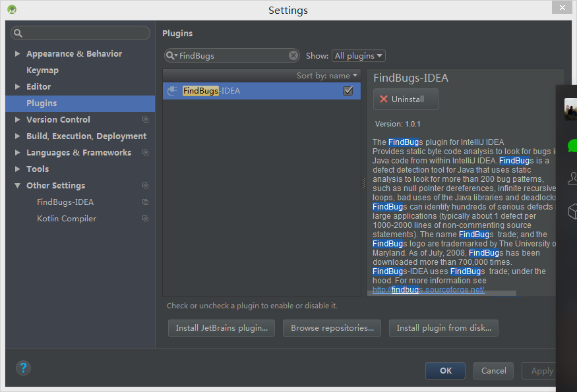Expand Languages & Frameworks arrow
The height and width of the screenshot is (392, 577).
[x=17, y=153]
